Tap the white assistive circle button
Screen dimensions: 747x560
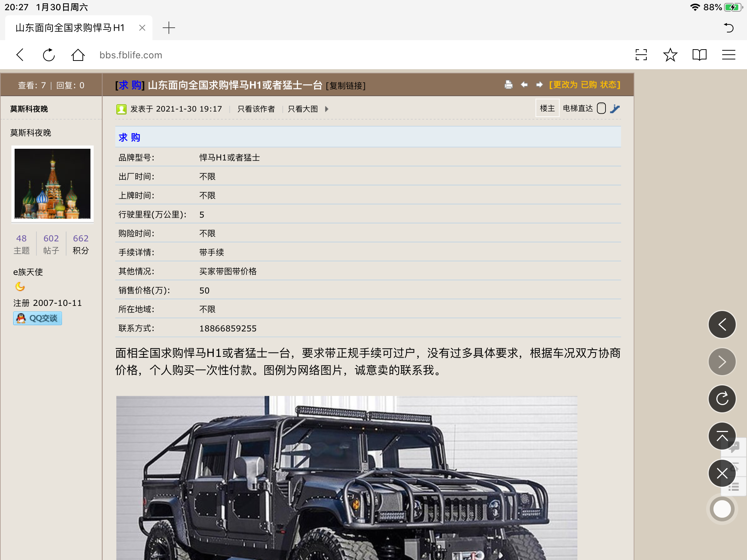722,509
